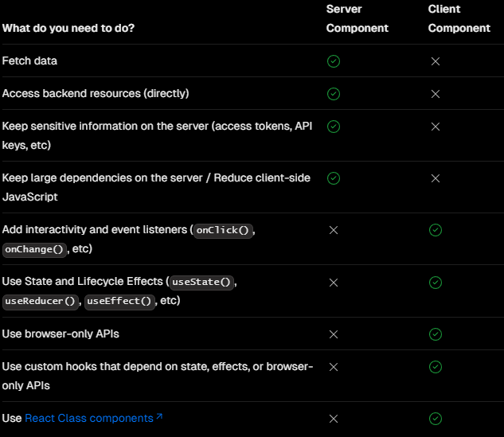The width and height of the screenshot is (504, 437).
Task: Click Client check for Add interactivity row
Action: click(x=436, y=230)
